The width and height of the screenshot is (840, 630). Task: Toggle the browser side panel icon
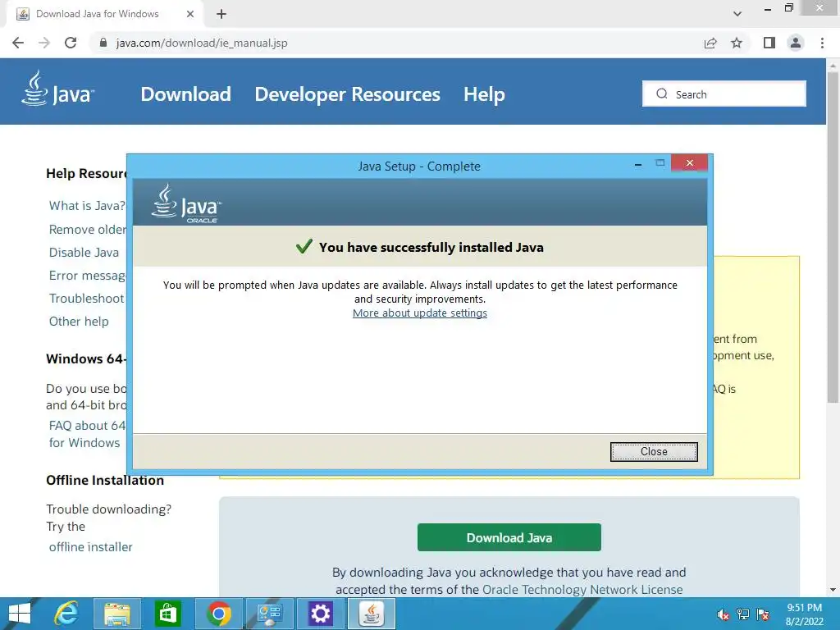[769, 43]
